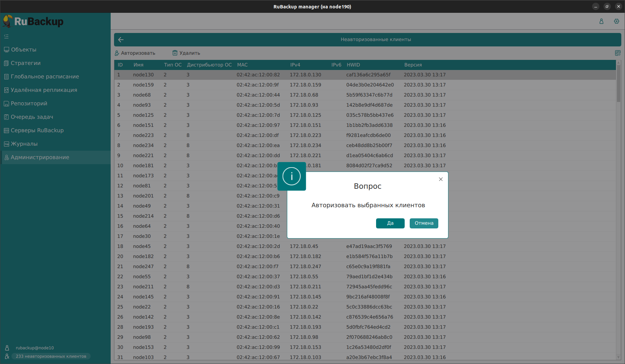Open settings gear icon in header
625x364 pixels.
pos(616,21)
